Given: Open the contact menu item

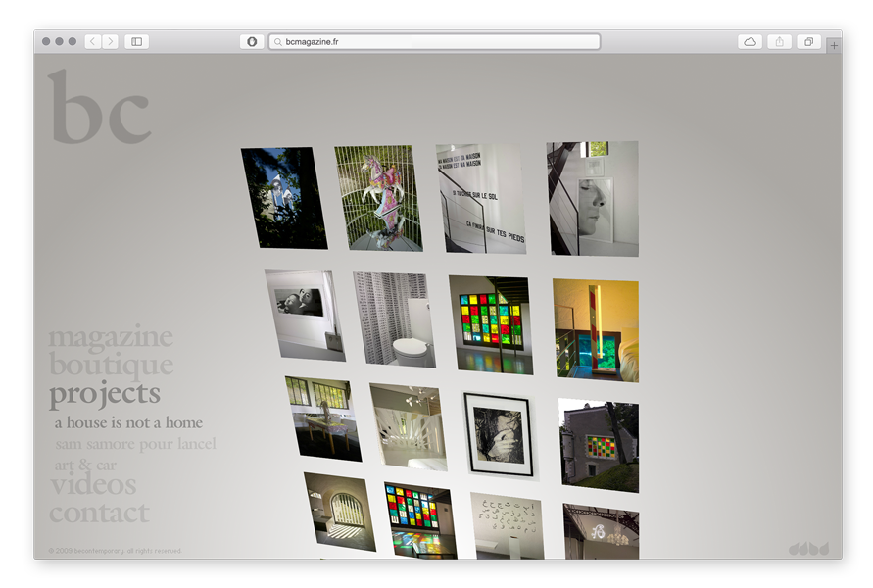Looking at the screenshot, I should [99, 513].
